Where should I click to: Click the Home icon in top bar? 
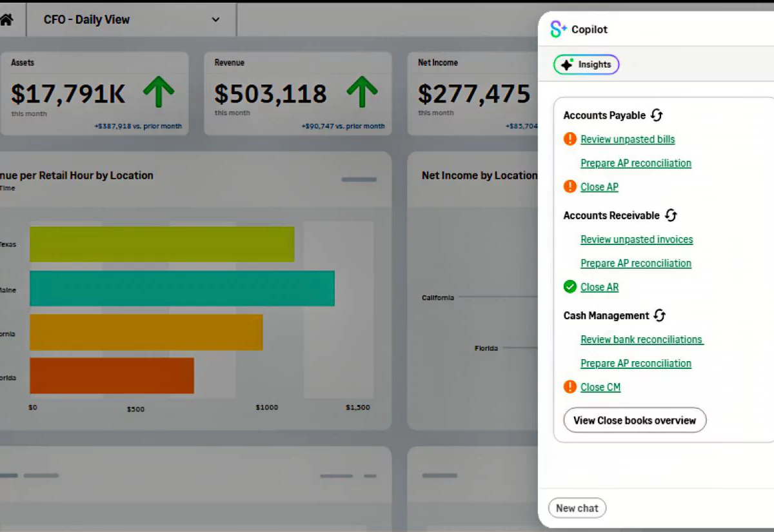(6, 20)
